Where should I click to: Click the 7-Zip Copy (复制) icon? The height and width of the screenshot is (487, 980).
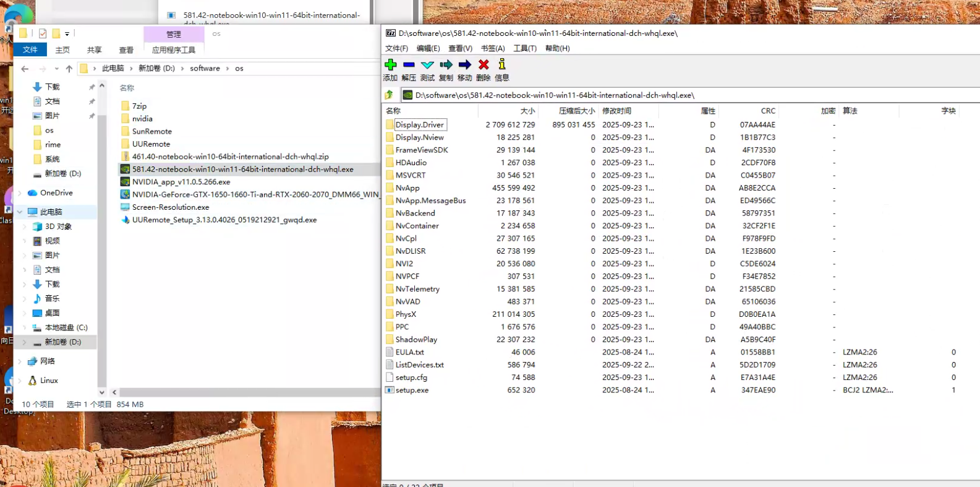(446, 65)
